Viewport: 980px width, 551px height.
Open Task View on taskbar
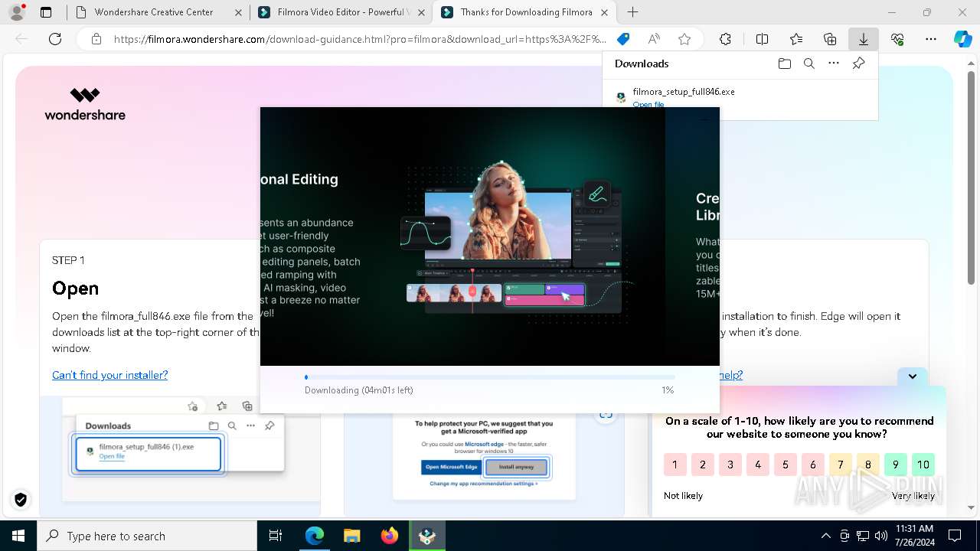276,536
